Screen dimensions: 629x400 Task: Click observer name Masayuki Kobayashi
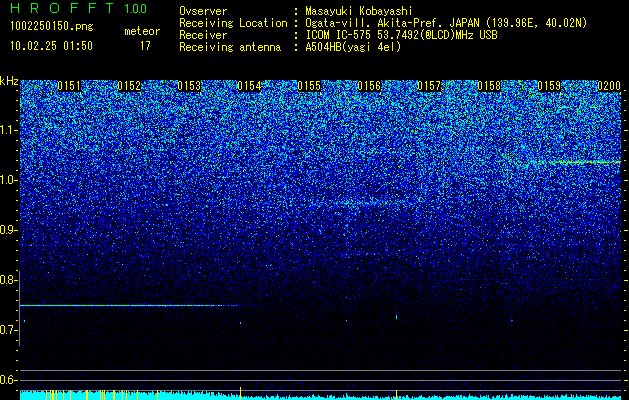(x=359, y=12)
